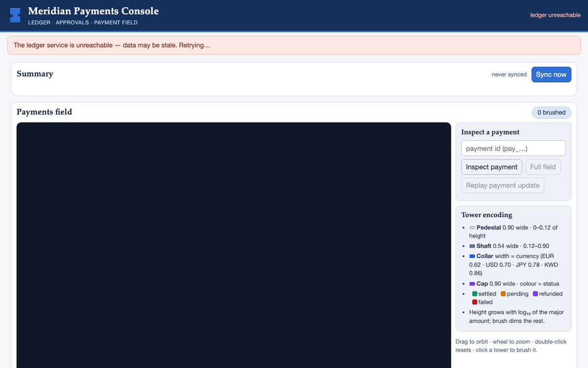Click the '0 brushed' badge
This screenshot has height=368, width=588.
pos(552,112)
